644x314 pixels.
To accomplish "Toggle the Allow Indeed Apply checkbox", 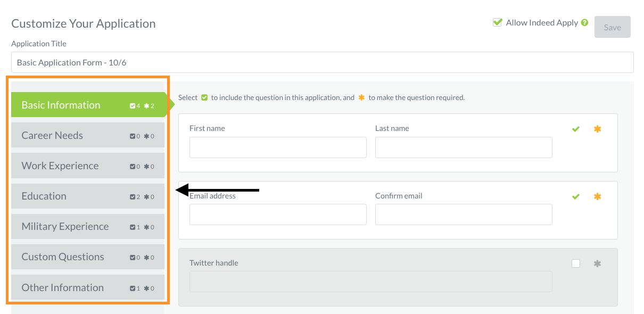I will click(498, 22).
